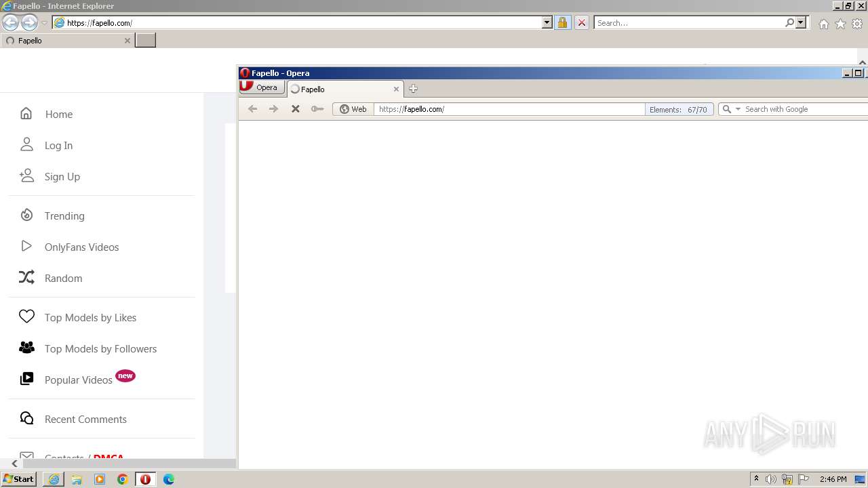Stop page loading in Opera

[295, 108]
